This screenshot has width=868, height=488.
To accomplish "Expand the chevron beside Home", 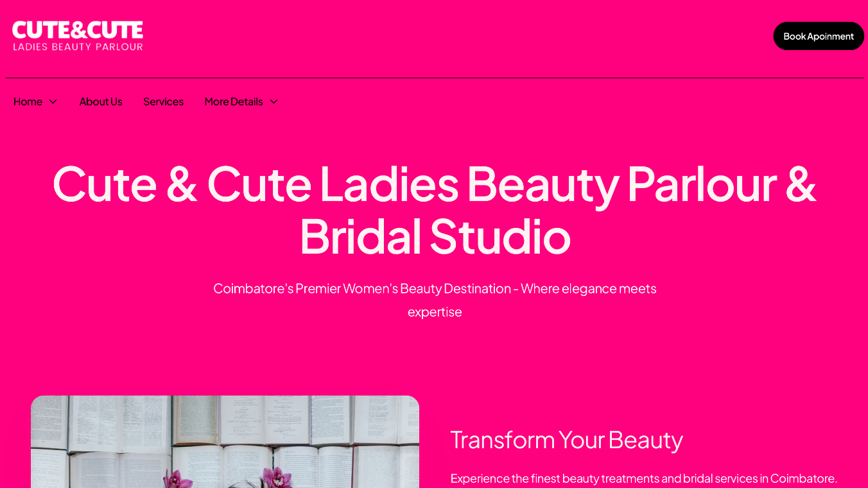I will click(53, 101).
